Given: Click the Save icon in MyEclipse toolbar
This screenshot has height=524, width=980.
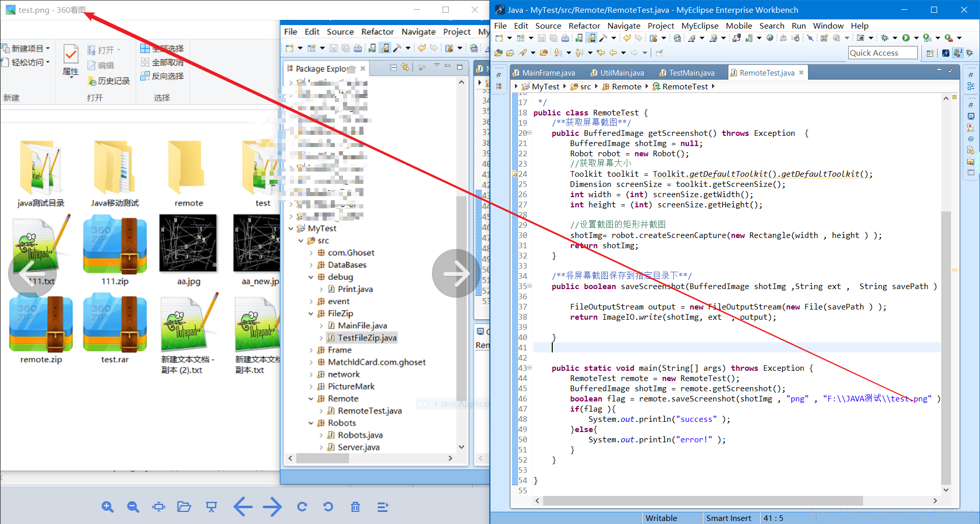Looking at the screenshot, I should point(542,38).
